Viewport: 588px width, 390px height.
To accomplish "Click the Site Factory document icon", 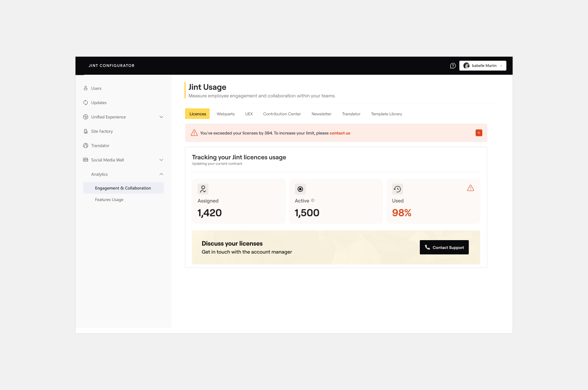I will click(86, 131).
